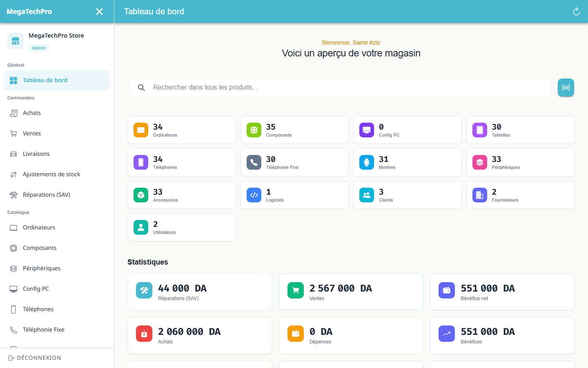Click the Téléphones card phone icon
The image size is (588, 368).
[141, 162]
